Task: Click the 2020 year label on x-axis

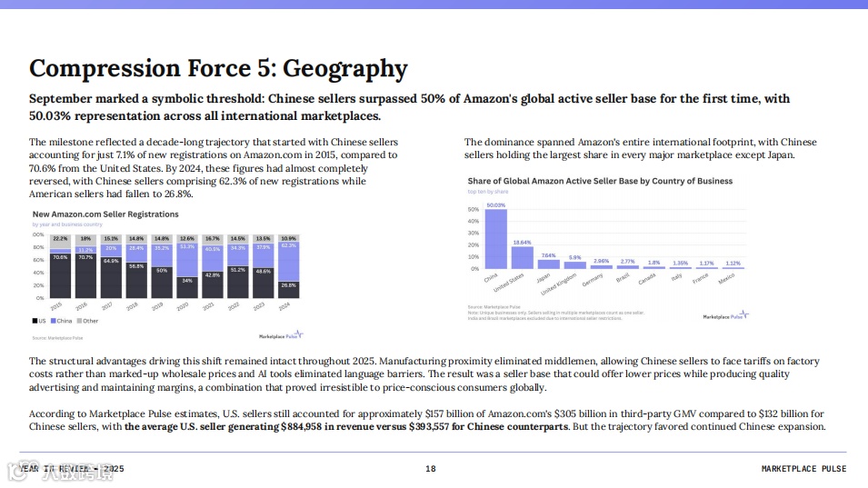Action: [x=183, y=306]
